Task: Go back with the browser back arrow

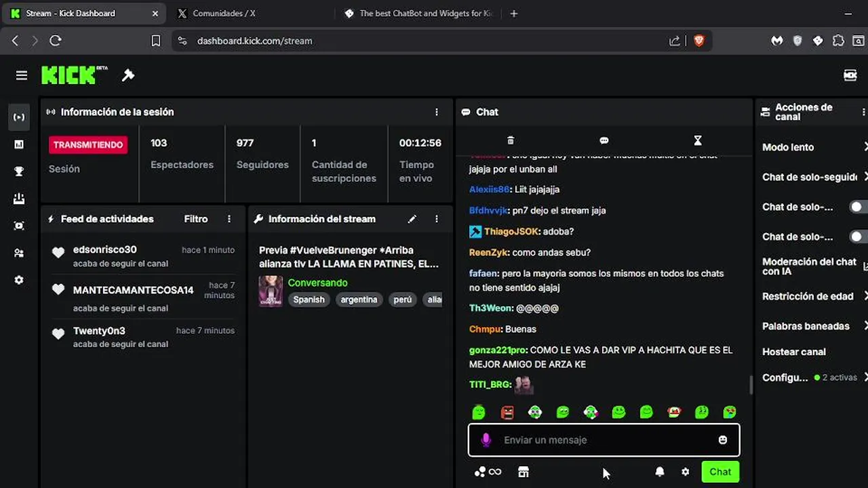Action: coord(15,41)
